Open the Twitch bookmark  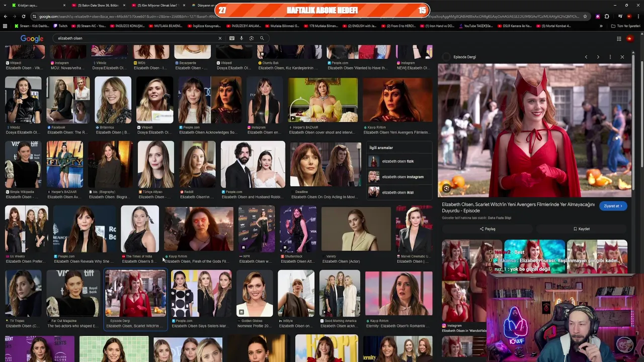coord(60,26)
